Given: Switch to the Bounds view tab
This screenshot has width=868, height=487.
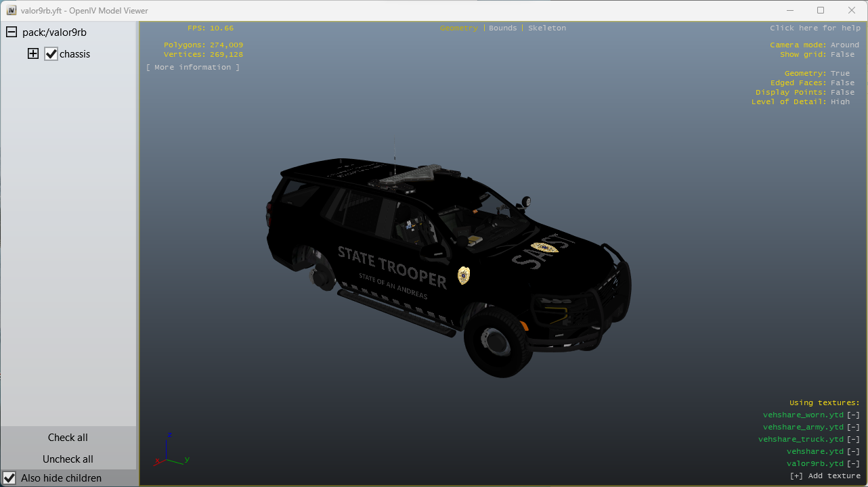Looking at the screenshot, I should click(502, 28).
